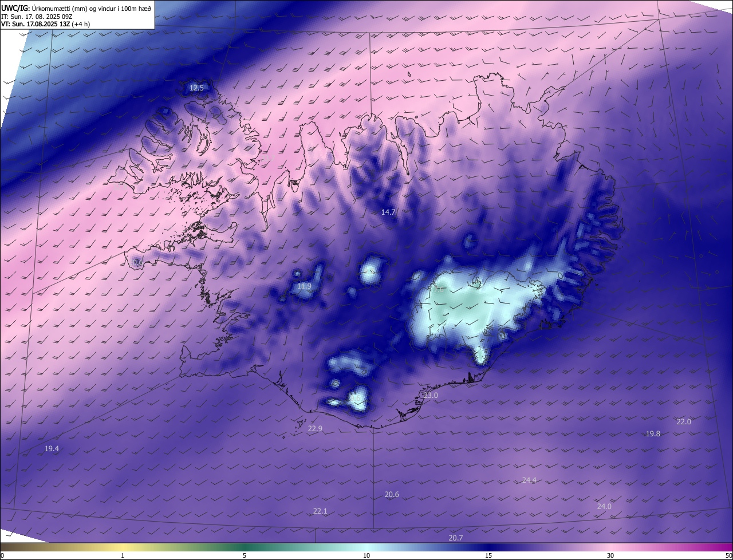Screen dimensions: 733x560
Task: Select the 'VT: Sun. 17.08.2025 13Z (+4 h)' line
Action: (x=45, y=25)
